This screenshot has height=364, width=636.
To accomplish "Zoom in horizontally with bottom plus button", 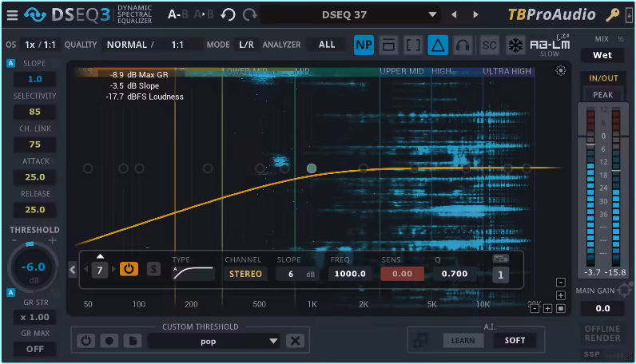I will (x=547, y=309).
